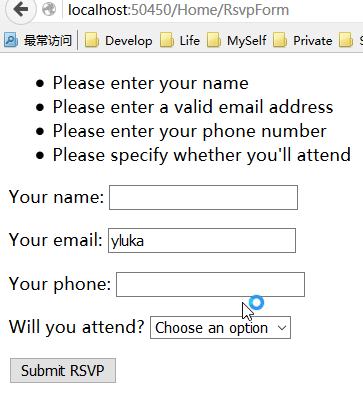Click the 'Your phone:' label text

(60, 284)
